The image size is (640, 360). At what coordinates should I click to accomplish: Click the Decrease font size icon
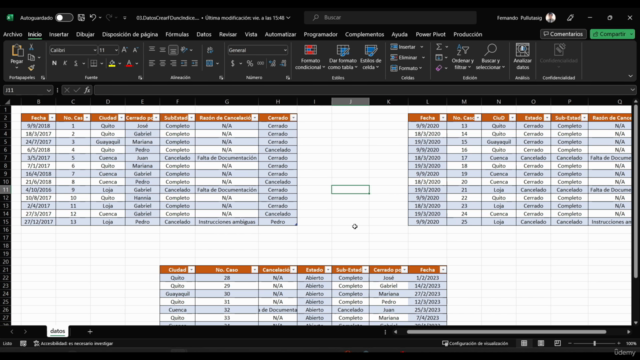pos(135,50)
